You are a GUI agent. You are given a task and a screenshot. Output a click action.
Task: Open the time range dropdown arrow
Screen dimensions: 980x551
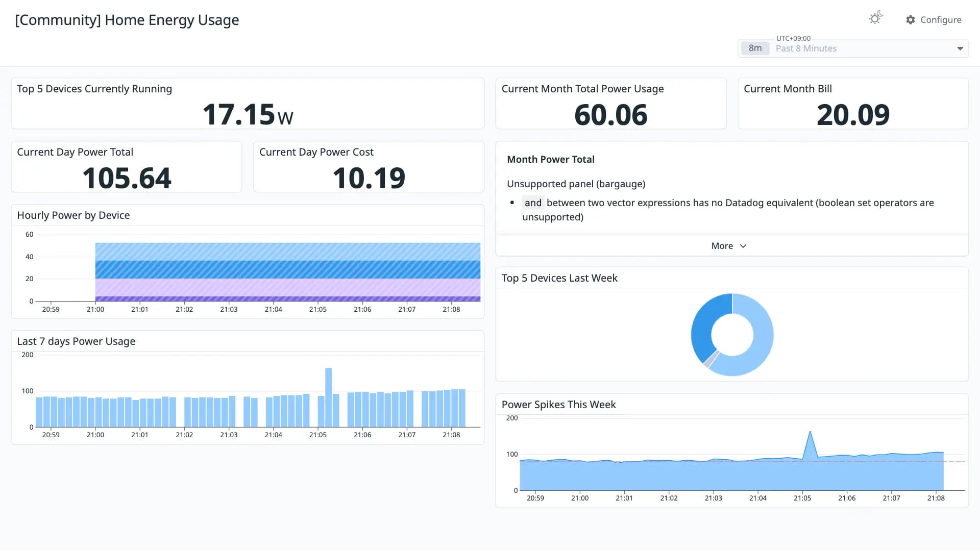pos(960,48)
